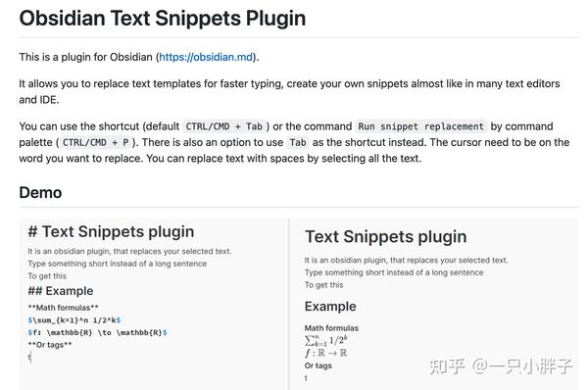Open the https://obsidian.md link
Viewport: 588px width, 390px height.
pos(206,57)
